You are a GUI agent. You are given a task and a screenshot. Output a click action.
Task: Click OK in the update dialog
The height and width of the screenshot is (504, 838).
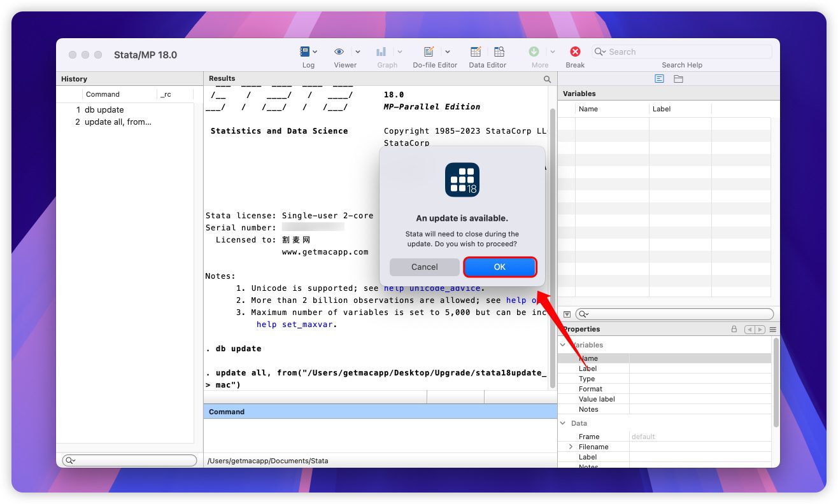point(499,267)
